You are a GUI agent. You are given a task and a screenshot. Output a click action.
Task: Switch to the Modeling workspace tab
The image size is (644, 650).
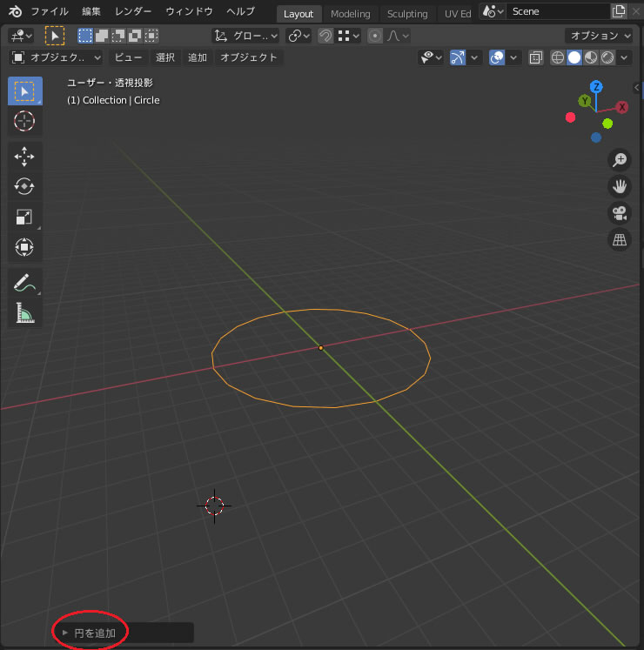pyautogui.click(x=350, y=14)
